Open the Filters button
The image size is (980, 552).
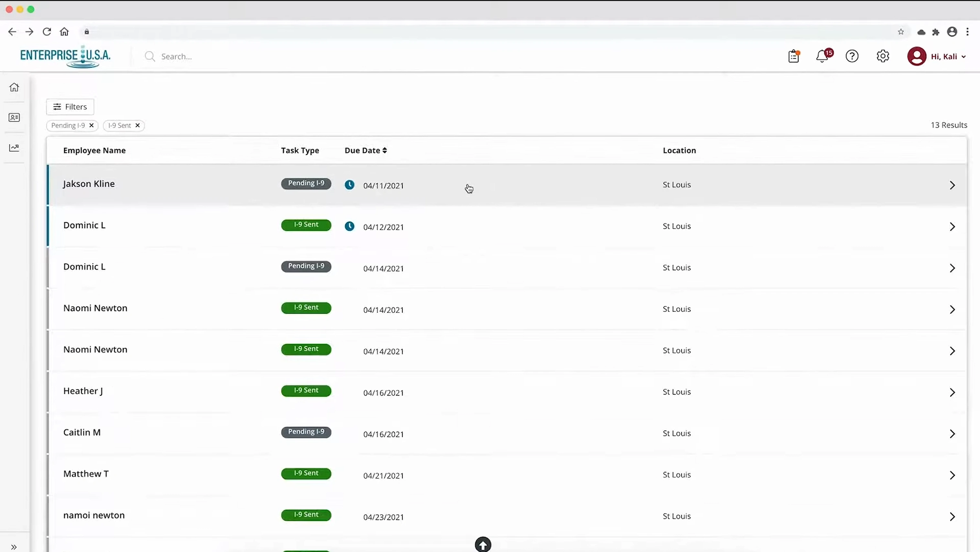70,107
